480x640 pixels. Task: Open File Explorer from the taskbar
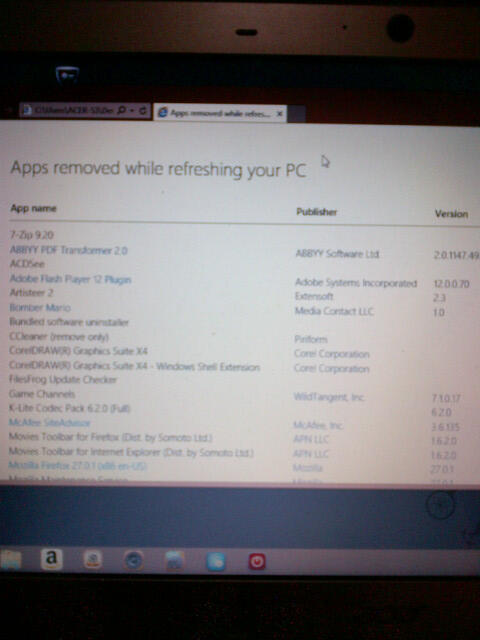pos(10,560)
